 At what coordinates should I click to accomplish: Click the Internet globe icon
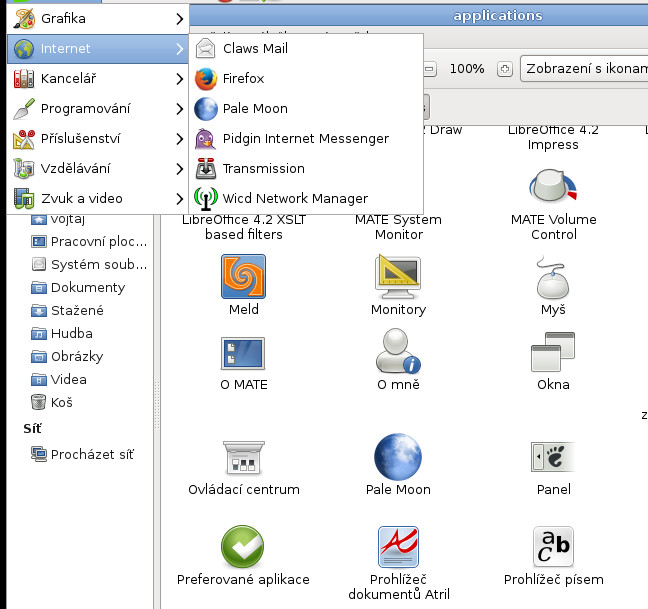[x=24, y=49]
